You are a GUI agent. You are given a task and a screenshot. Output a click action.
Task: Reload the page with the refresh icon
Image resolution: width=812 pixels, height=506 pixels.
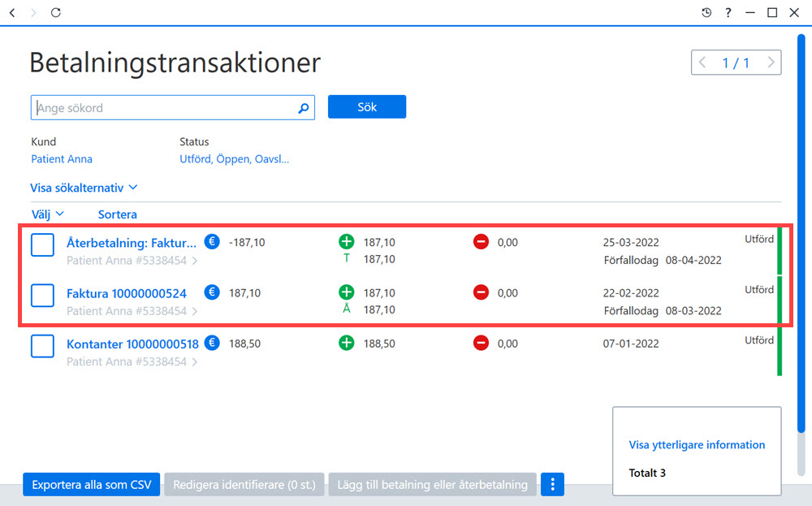click(56, 12)
